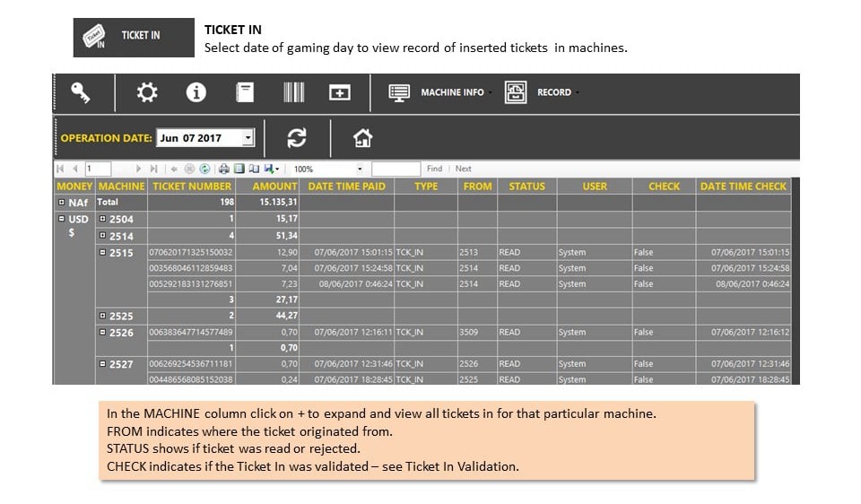The image size is (861, 504).
Task: Open the info circle icon
Action: pos(196,92)
